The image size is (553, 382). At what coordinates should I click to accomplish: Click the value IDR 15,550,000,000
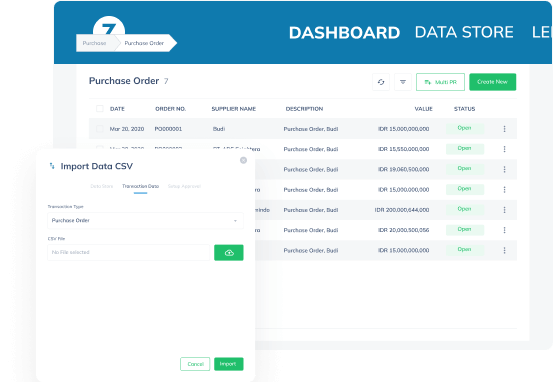(x=403, y=149)
